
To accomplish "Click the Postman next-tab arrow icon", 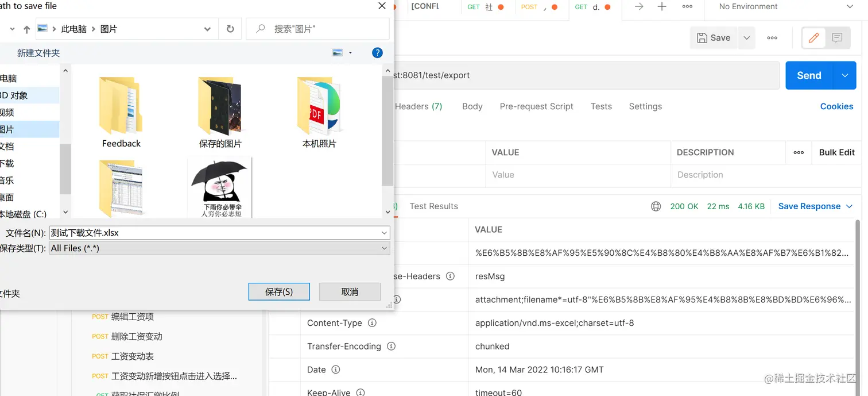I will (x=638, y=7).
